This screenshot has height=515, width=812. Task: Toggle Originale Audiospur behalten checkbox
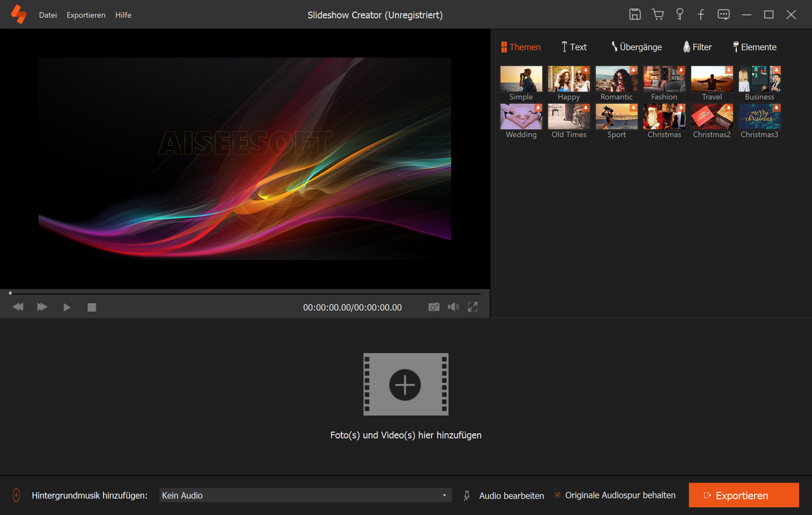[x=557, y=495]
